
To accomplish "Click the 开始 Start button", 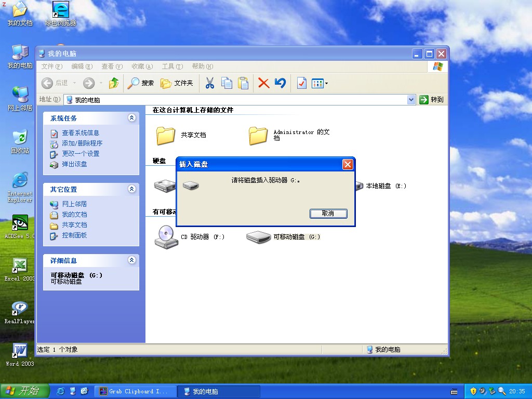I will pos(24,391).
